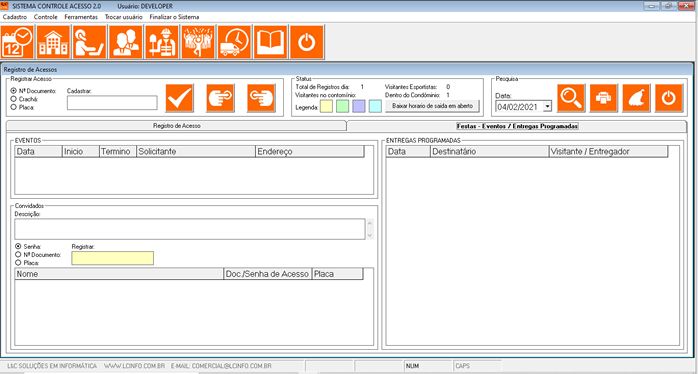Switch to Registro de Acesso tab
Image resolution: width=698 pixels, height=374 pixels.
177,126
